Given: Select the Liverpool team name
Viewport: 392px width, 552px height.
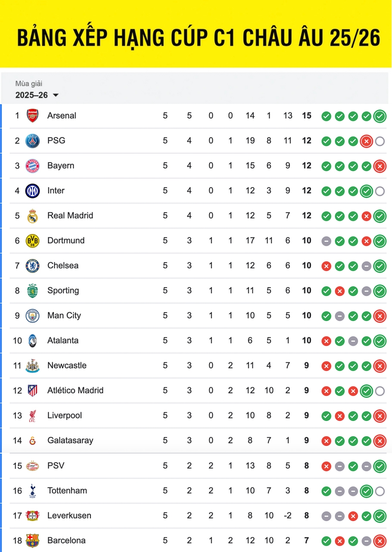Looking at the screenshot, I should point(65,415).
